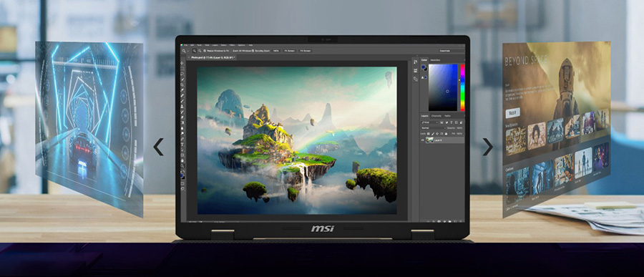644x277 pixels.
Task: Click the lock all icon in Layers
Action: click(x=446, y=134)
